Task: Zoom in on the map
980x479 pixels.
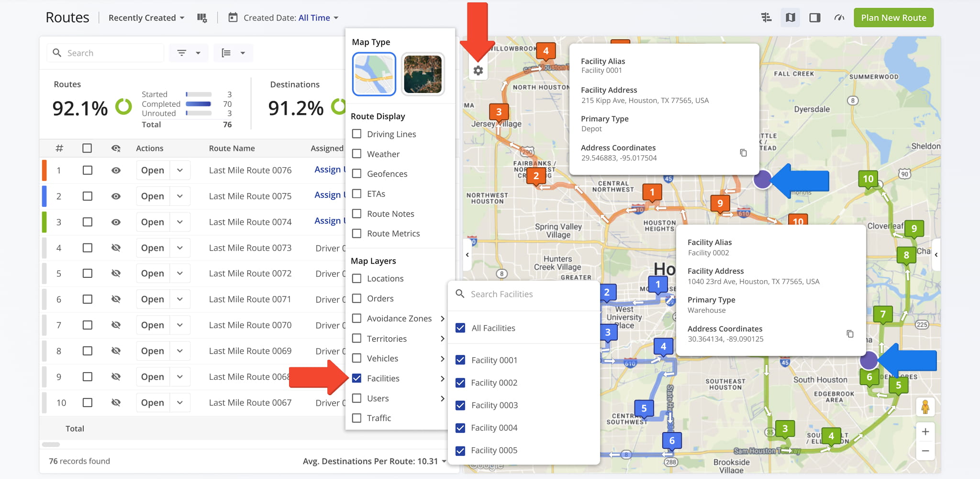Action: [x=925, y=432]
